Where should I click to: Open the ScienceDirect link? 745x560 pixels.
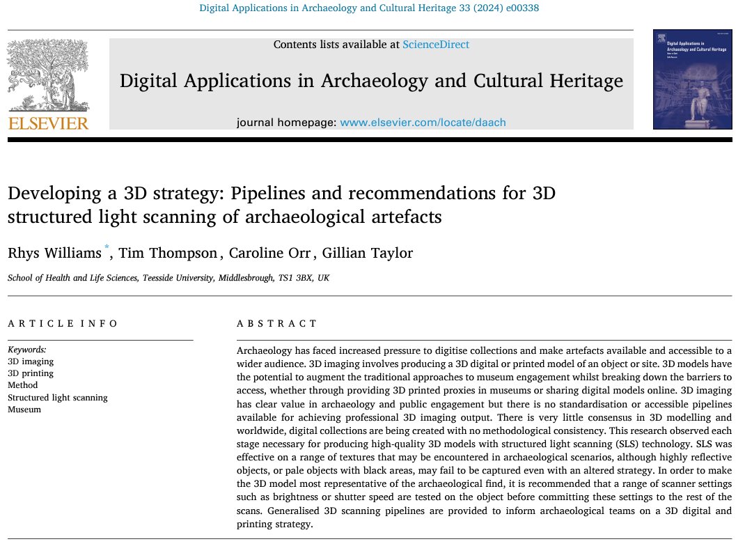(x=436, y=44)
